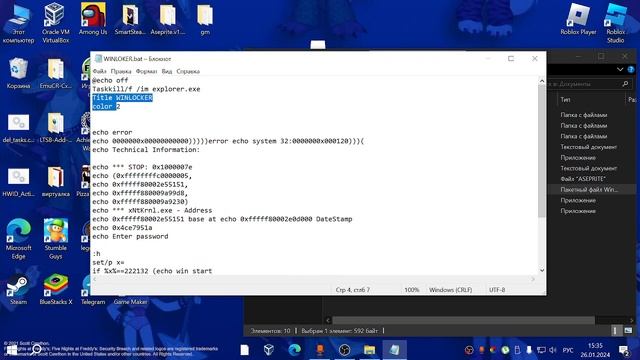Select the LTSB-Add-... folder icon

tap(56, 128)
